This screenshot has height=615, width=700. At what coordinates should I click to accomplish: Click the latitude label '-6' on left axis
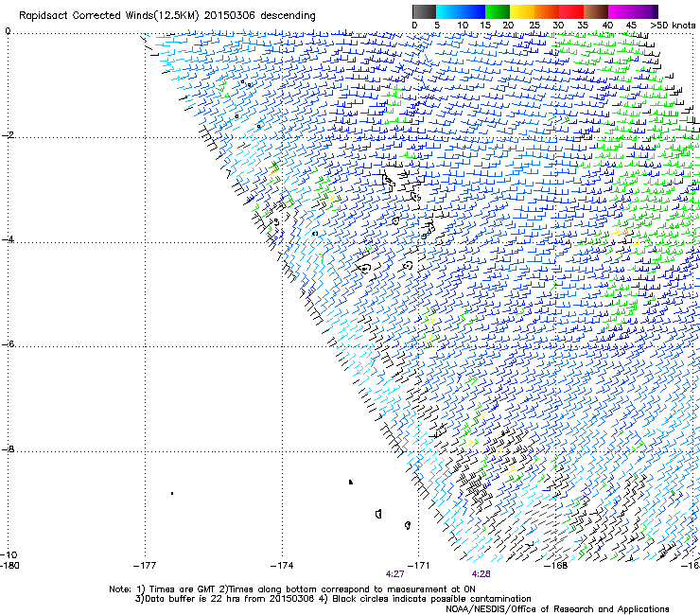pyautogui.click(x=8, y=344)
